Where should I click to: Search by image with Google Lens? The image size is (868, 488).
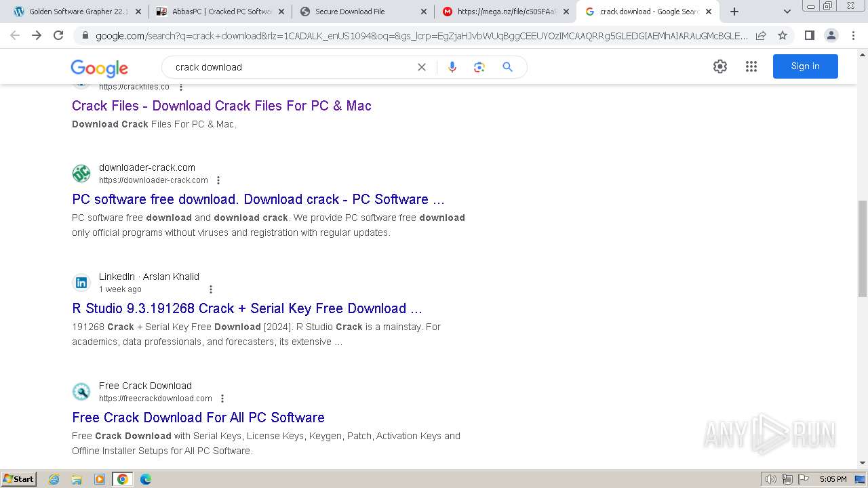click(x=479, y=67)
